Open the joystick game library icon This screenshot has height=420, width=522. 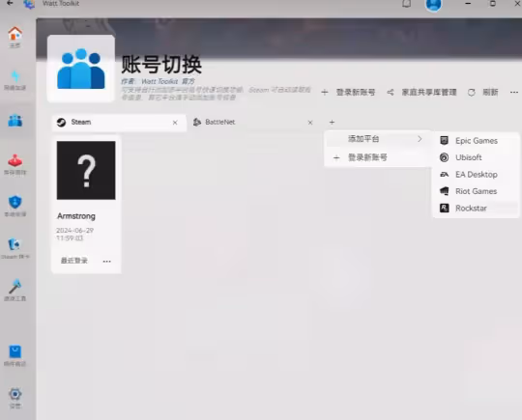tap(14, 164)
